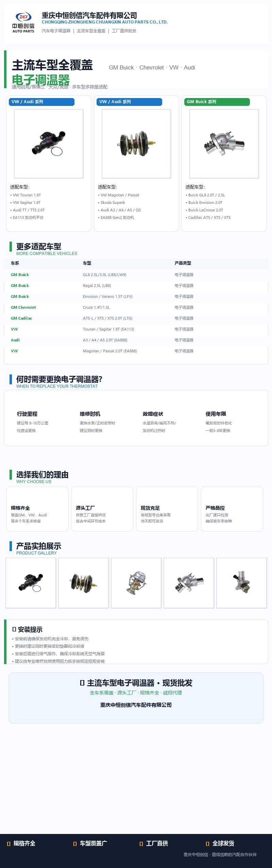Click the 'Skoda Superb' list item
The image size is (272, 868).
pyautogui.click(x=113, y=203)
